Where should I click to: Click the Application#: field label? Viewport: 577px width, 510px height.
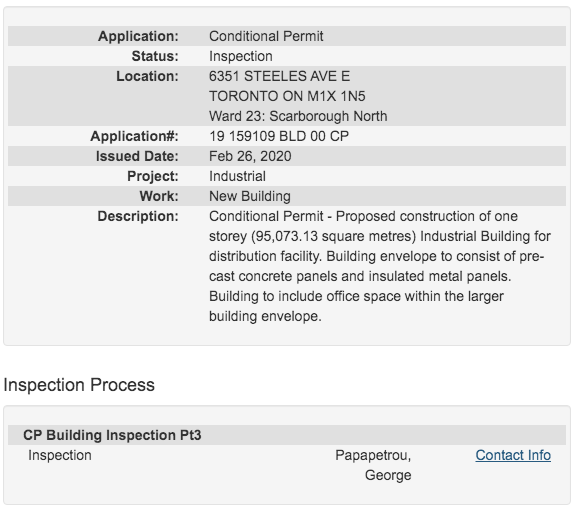135,137
